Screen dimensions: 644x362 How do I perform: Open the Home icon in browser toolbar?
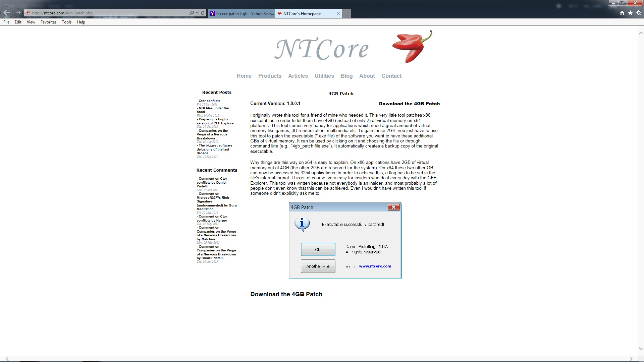pyautogui.click(x=622, y=13)
